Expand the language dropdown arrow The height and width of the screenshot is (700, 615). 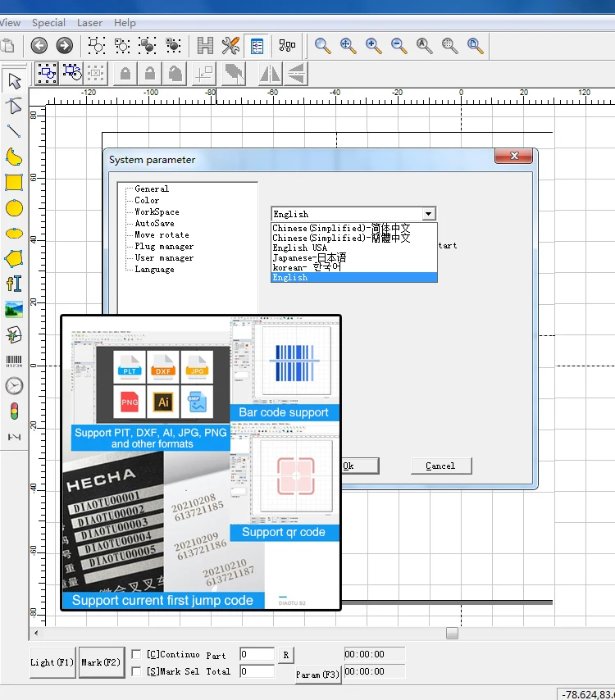(428, 214)
